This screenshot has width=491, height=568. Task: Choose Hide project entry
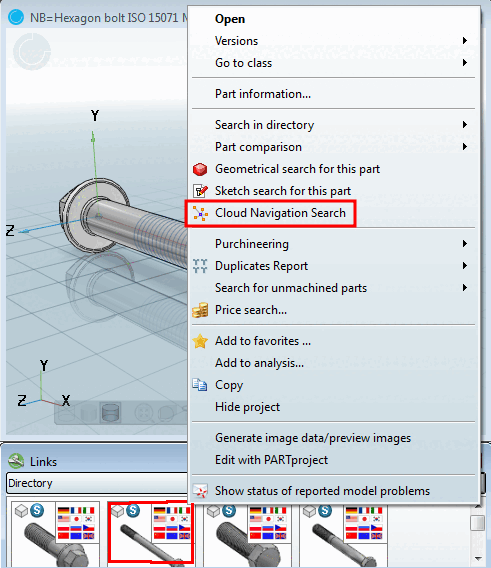point(247,407)
